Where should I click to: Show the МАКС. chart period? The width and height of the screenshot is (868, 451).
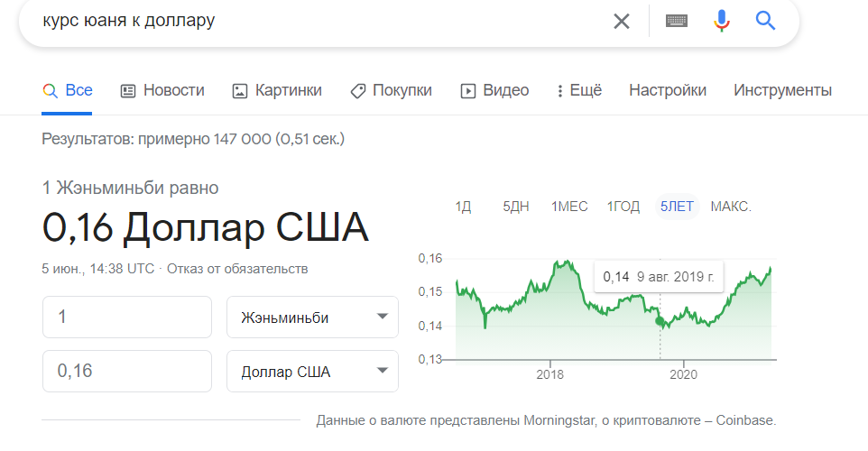pyautogui.click(x=731, y=207)
